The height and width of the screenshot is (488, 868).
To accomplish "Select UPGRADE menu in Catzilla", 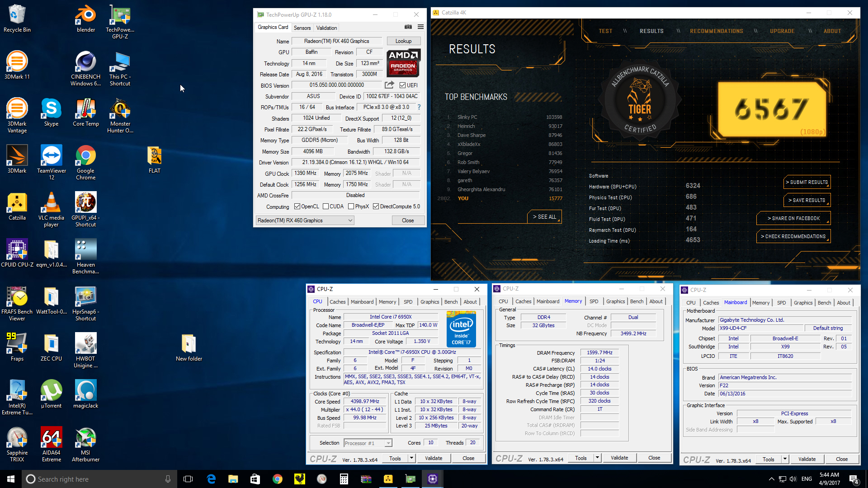I will click(x=782, y=31).
